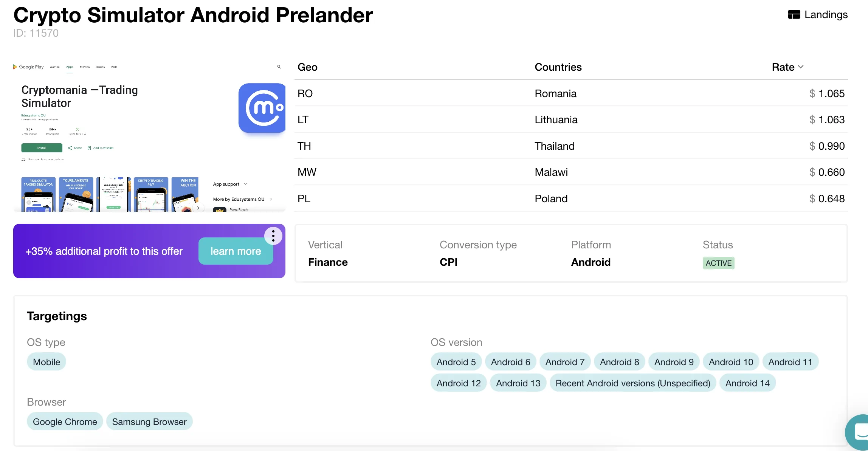This screenshot has width=868, height=451.
Task: Click the learn more button
Action: [236, 251]
